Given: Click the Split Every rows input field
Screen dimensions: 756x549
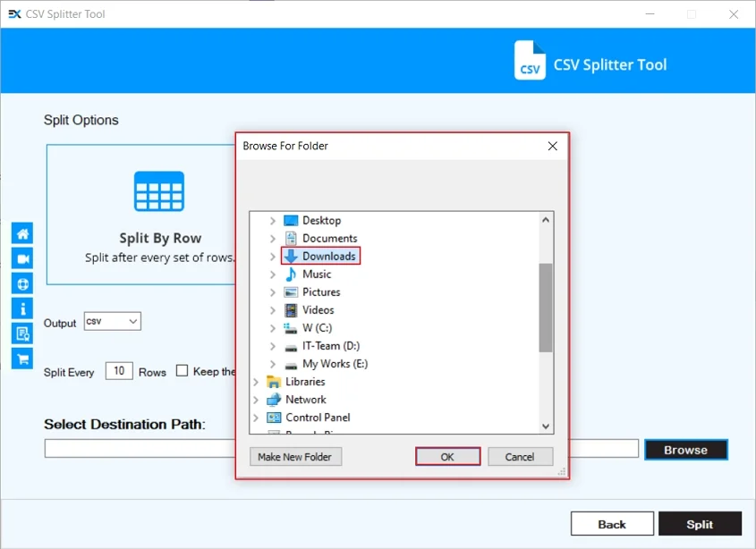Looking at the screenshot, I should click(x=119, y=371).
